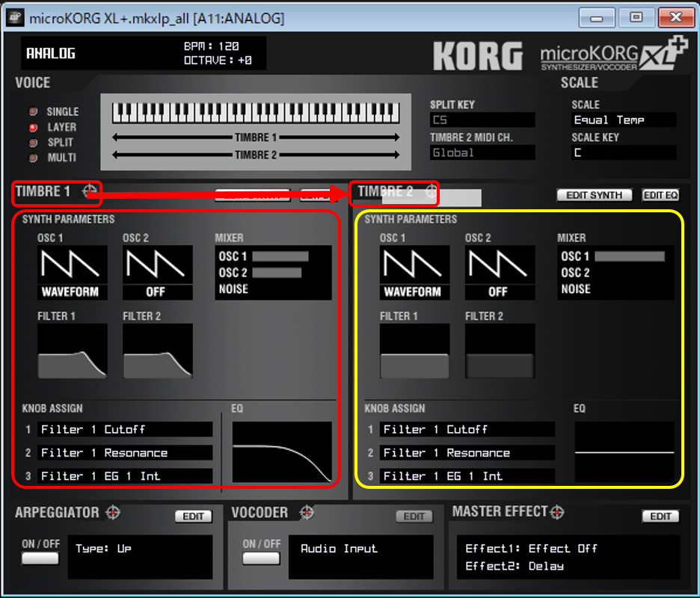Click the Arpeggiator Type: Up display
The image size is (700, 598).
(140, 557)
